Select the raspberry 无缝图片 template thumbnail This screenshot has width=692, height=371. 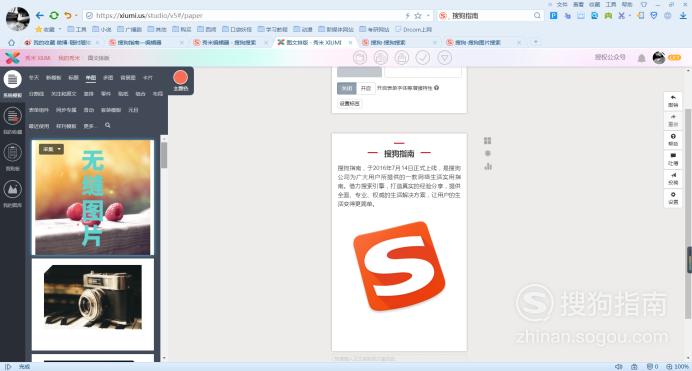[93, 197]
